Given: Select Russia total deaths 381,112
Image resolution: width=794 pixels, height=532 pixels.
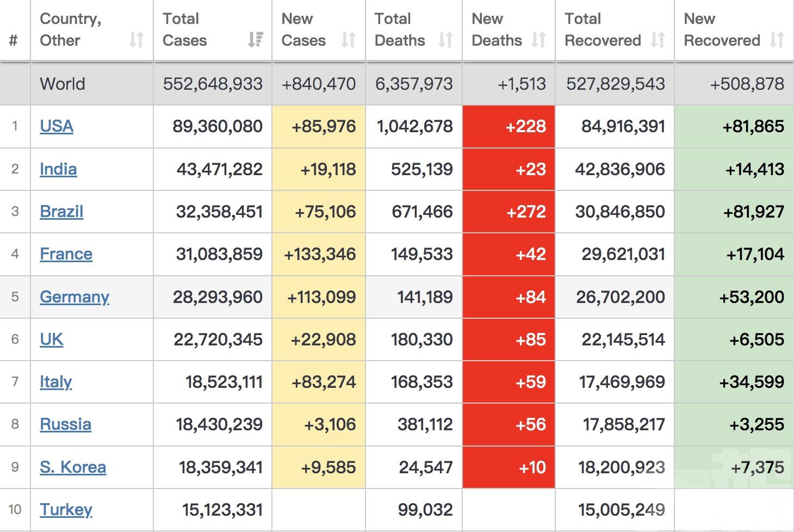Looking at the screenshot, I should click(425, 424).
